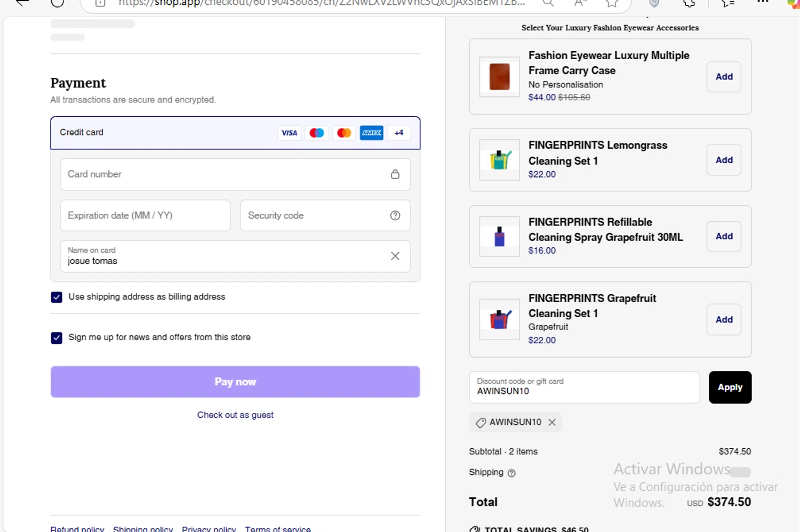Clear the Name on card field with X

[x=395, y=256]
